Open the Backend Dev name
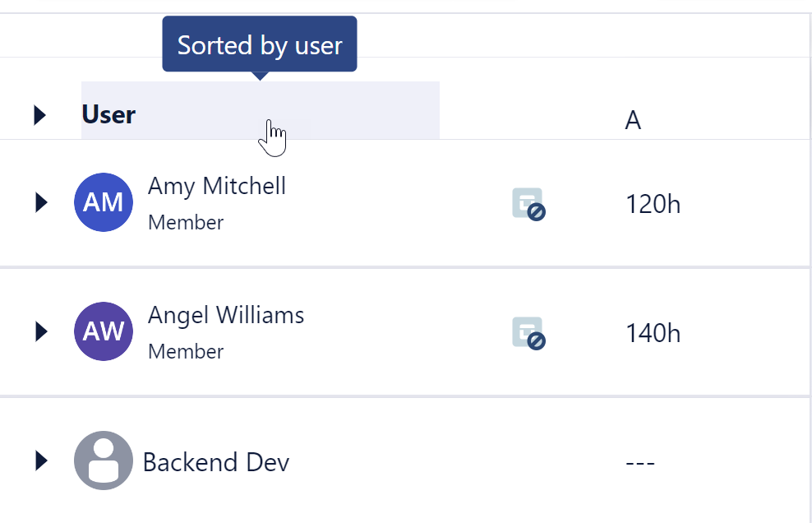 point(216,462)
